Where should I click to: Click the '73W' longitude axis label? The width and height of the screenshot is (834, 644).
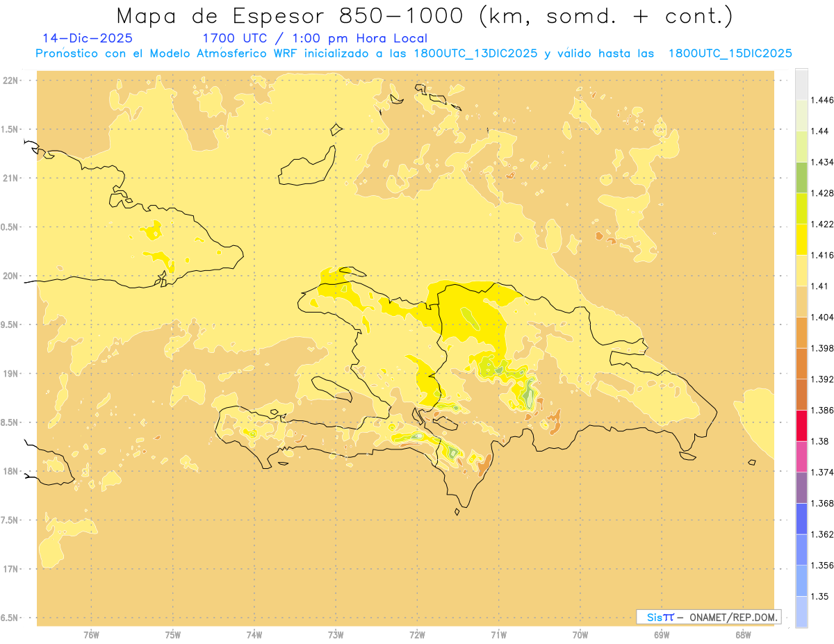tap(336, 636)
